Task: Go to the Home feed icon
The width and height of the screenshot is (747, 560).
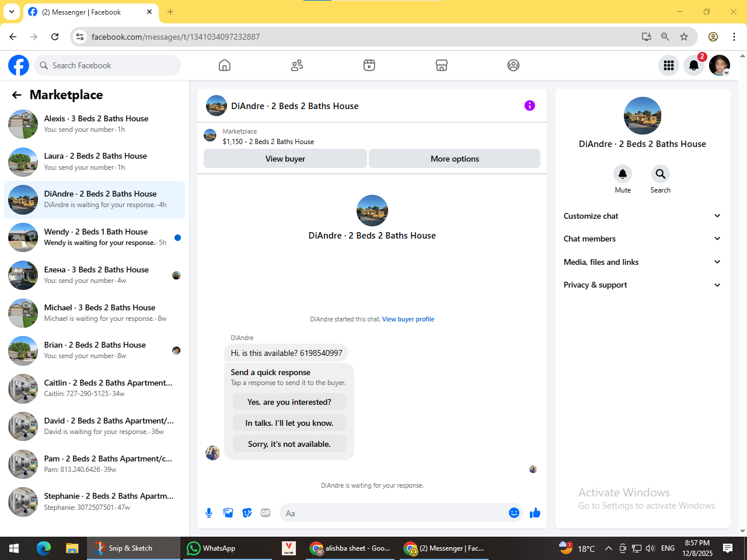Action: tap(225, 65)
